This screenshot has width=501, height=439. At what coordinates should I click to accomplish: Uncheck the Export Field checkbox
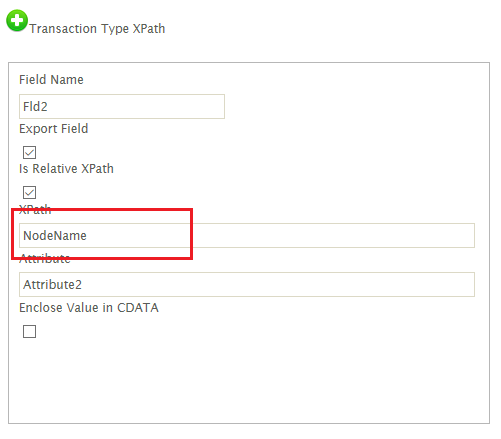[29, 152]
